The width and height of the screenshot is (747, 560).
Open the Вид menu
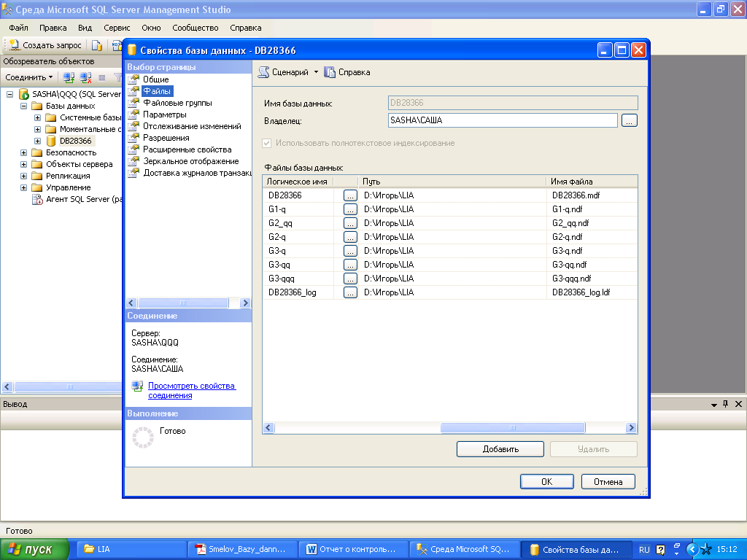click(85, 28)
